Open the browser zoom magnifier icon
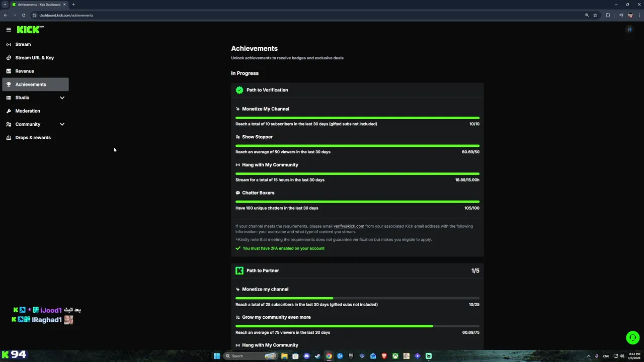Screen dimensions: 644x362 (587, 15)
